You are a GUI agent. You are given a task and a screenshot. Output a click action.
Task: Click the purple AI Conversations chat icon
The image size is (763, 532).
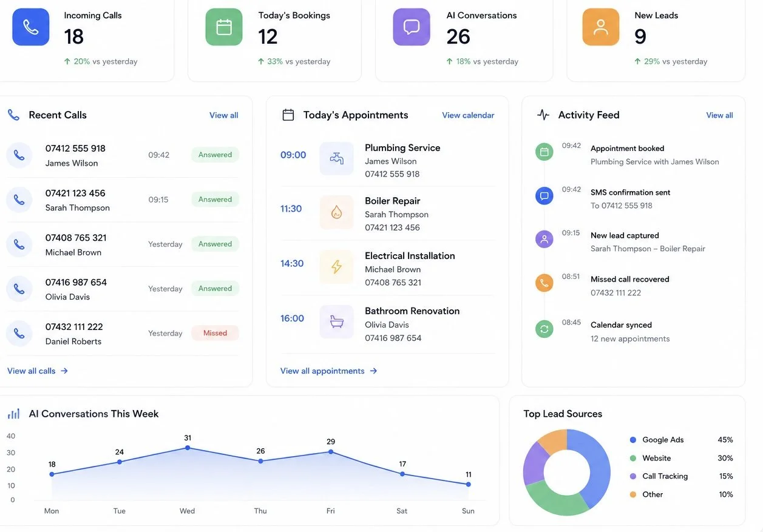412,27
